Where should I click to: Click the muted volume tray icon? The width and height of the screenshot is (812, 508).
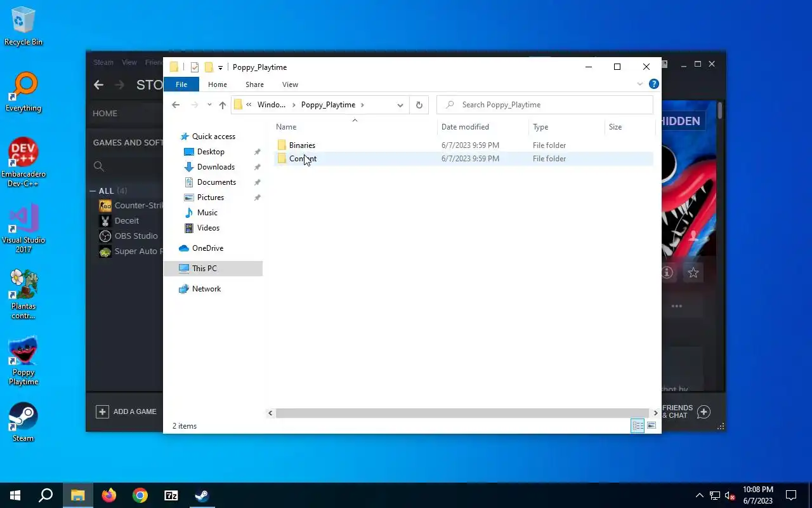click(x=730, y=495)
